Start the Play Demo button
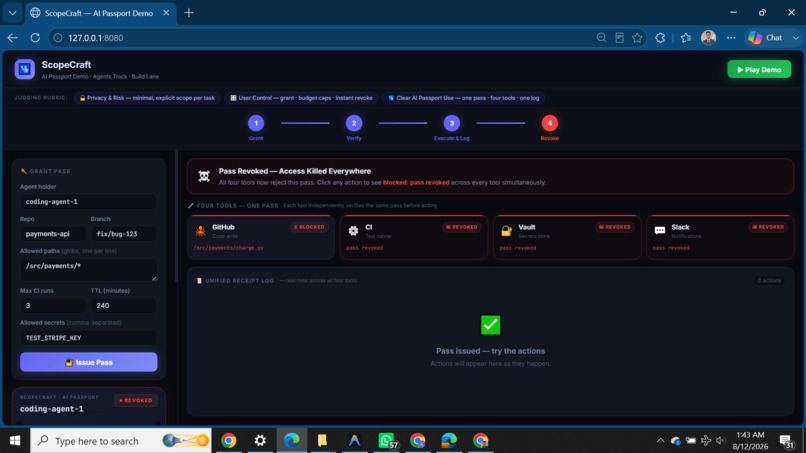Viewport: 806px width, 453px height. point(759,69)
